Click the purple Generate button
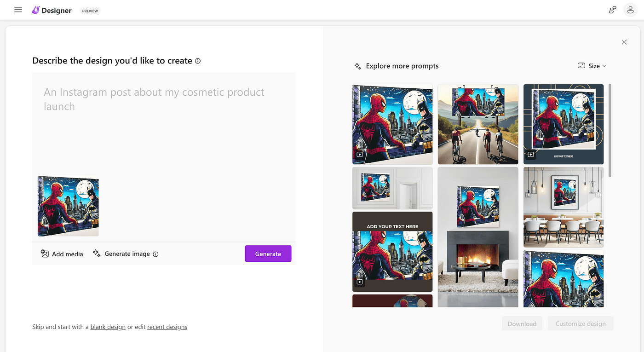This screenshot has height=352, width=644. 268,254
